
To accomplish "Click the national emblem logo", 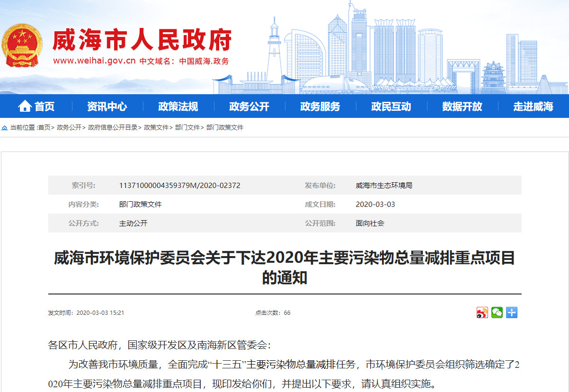I will tap(22, 45).
